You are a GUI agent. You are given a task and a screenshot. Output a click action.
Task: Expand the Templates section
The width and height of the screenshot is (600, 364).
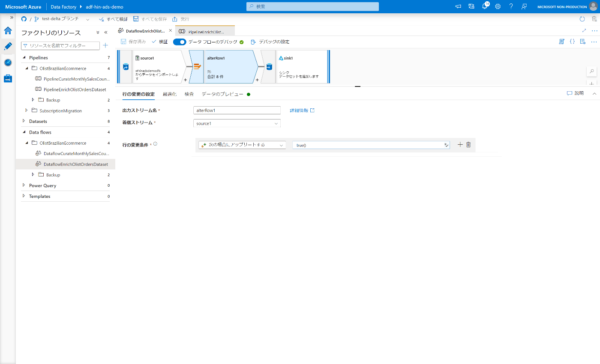click(x=24, y=196)
